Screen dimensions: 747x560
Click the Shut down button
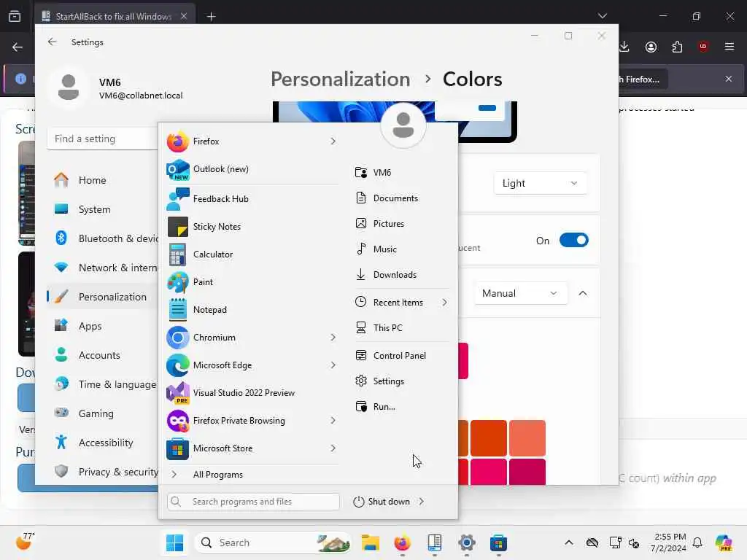382,502
